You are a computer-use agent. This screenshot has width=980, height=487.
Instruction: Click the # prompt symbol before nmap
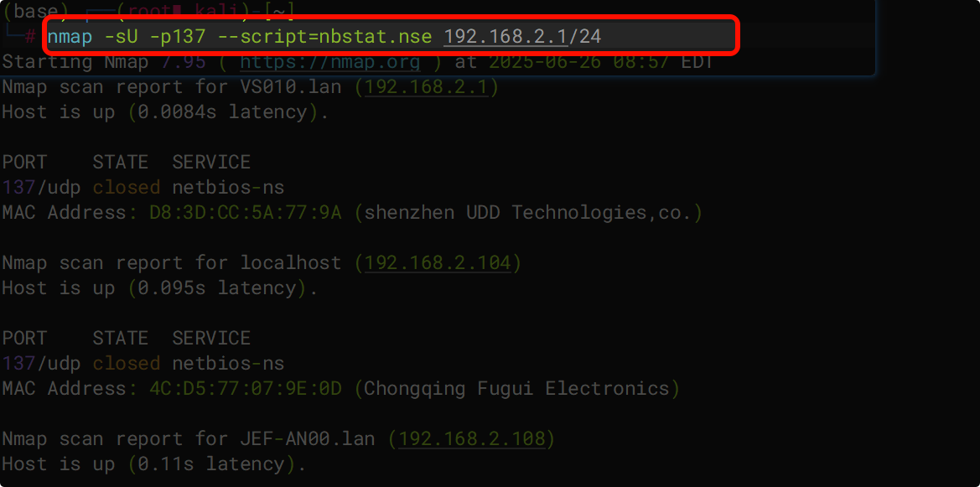tap(30, 37)
